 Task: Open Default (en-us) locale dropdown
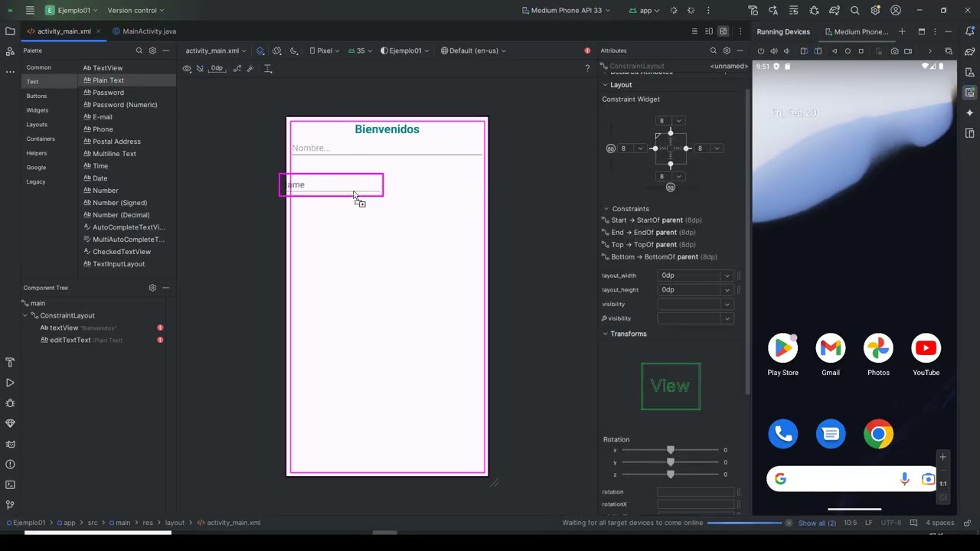point(474,51)
